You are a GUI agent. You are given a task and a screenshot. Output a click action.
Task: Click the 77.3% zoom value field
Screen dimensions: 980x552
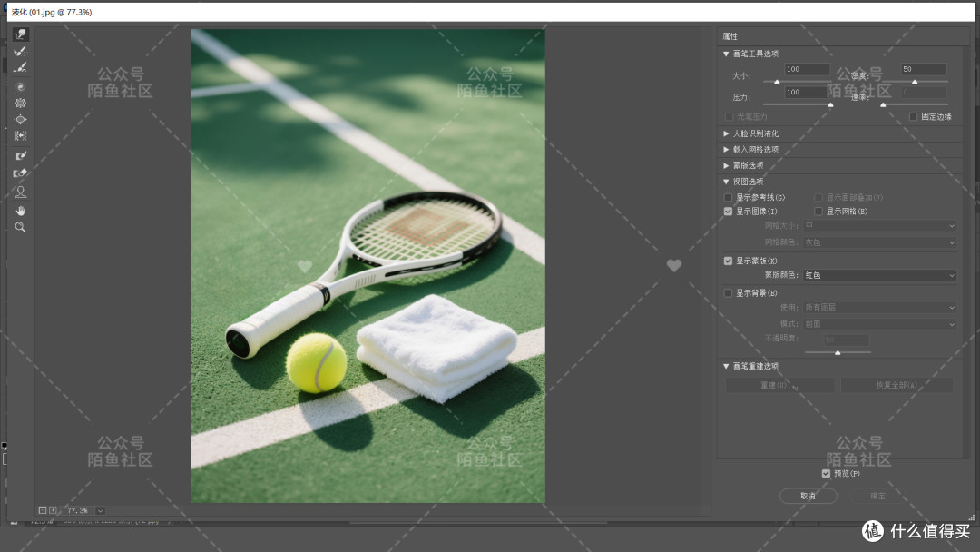(77, 511)
